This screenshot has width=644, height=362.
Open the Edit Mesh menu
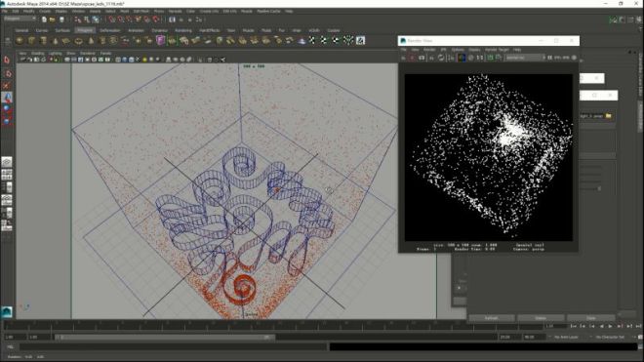point(141,11)
